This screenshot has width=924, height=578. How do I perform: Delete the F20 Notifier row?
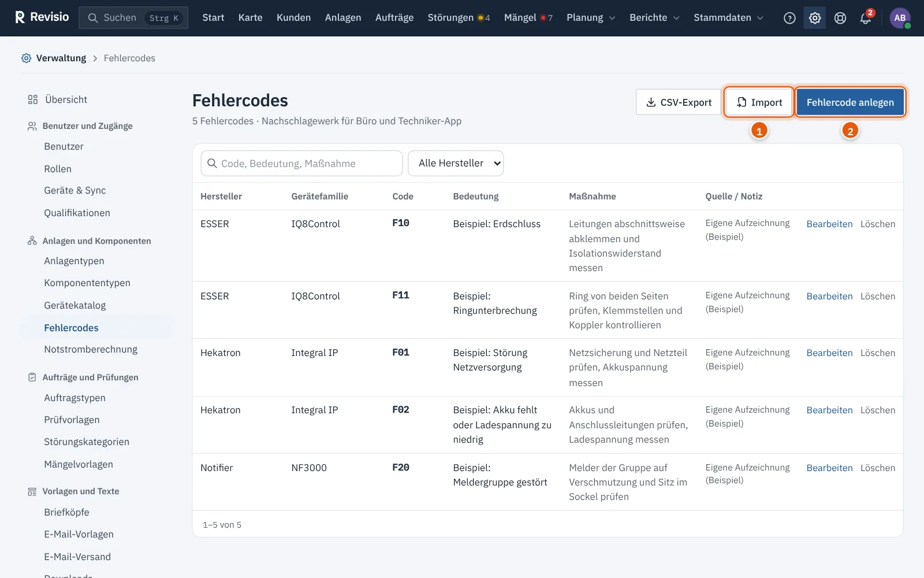878,468
